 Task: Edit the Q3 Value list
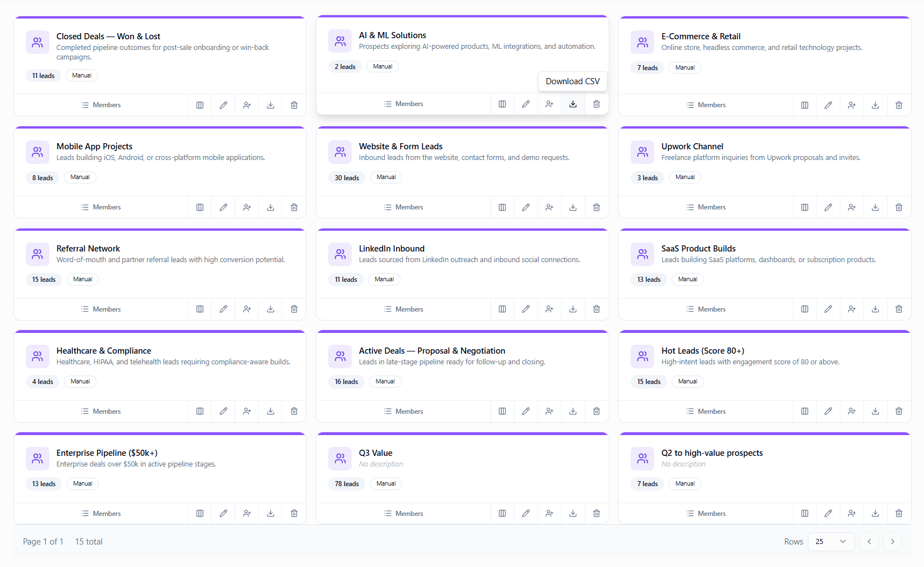[526, 514]
